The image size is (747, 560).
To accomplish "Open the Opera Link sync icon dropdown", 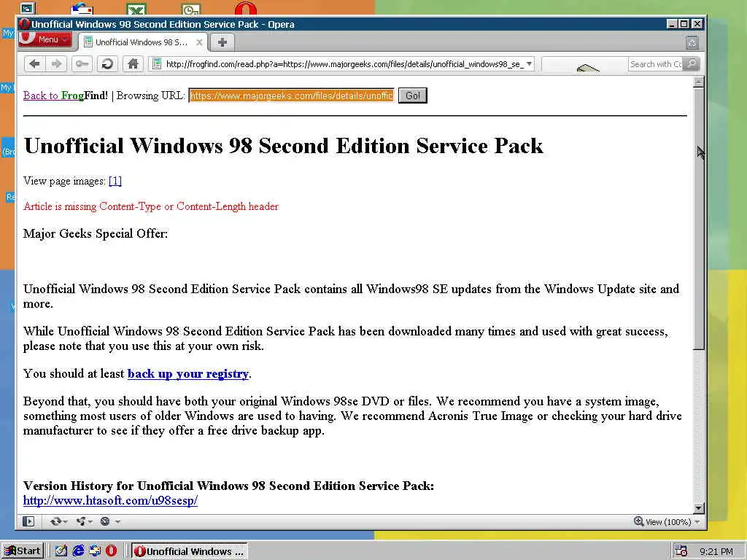I will [x=58, y=521].
